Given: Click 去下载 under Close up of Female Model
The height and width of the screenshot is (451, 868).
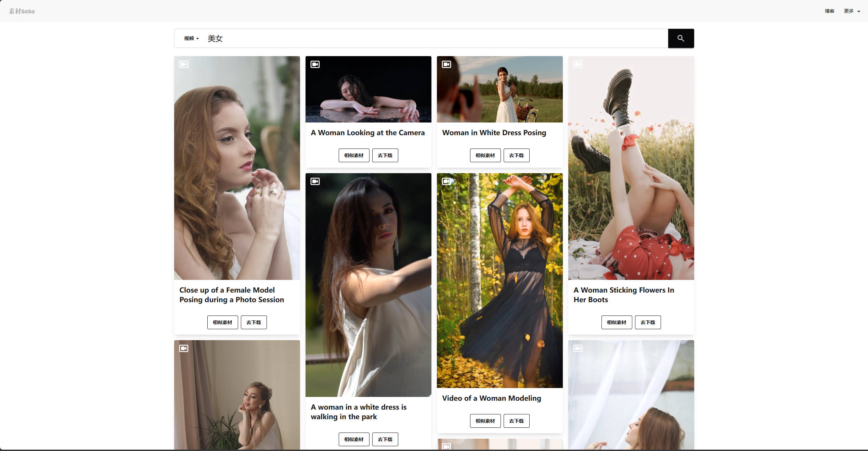Looking at the screenshot, I should click(x=254, y=322).
